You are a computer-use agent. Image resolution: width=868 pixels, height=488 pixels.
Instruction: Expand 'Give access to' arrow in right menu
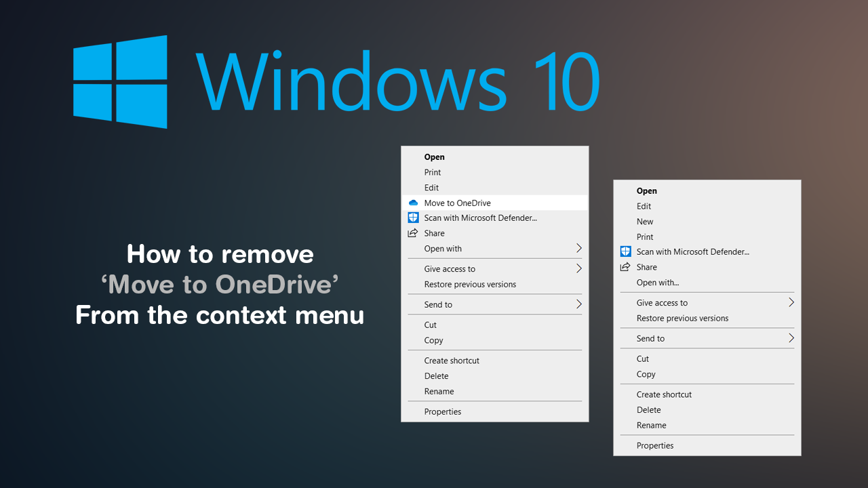tap(791, 302)
